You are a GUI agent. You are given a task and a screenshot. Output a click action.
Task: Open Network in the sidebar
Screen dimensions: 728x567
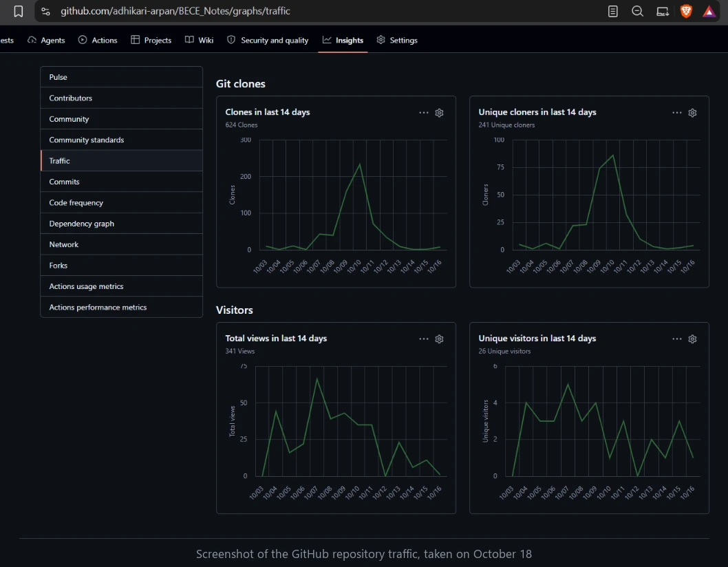(122, 244)
